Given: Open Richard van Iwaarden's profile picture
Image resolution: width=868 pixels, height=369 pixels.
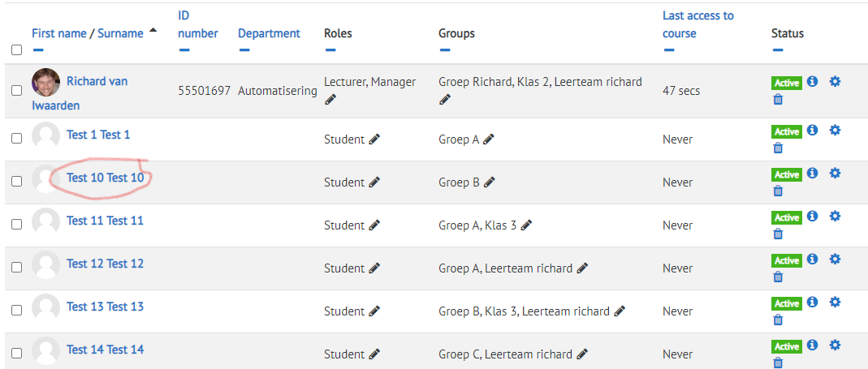Looking at the screenshot, I should coord(46,83).
